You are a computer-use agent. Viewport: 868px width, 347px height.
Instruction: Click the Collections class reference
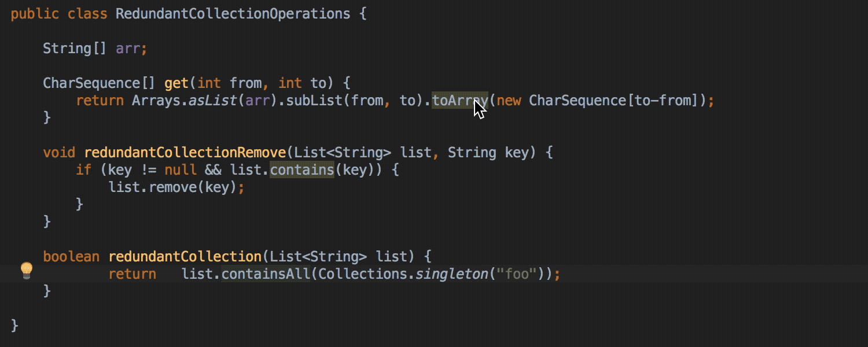[363, 274]
